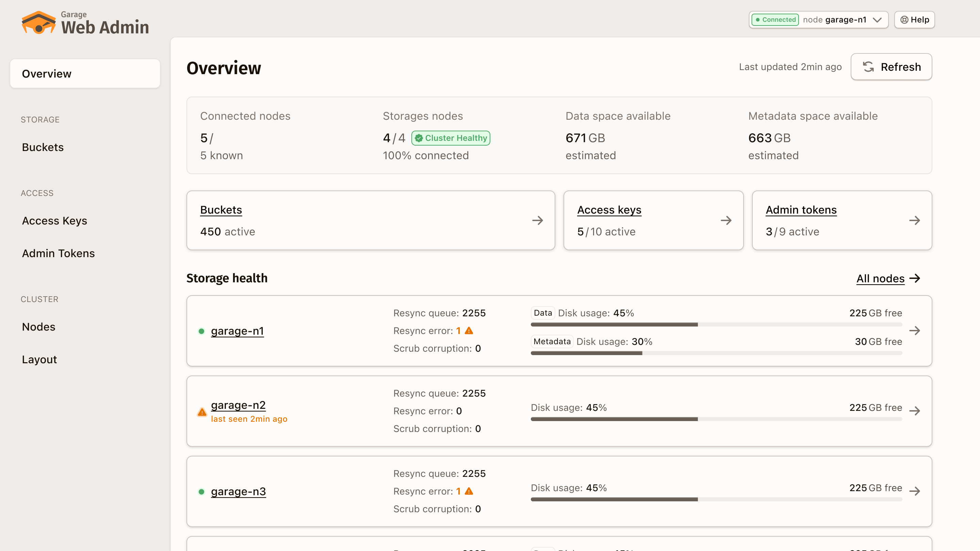Open the garage-n2 node link
This screenshot has height=551, width=980.
click(x=238, y=405)
